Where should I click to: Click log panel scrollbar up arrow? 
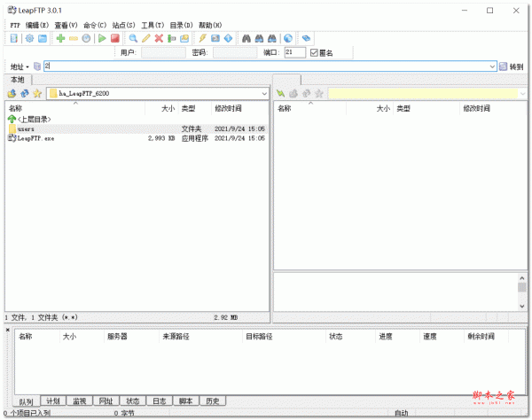(522, 278)
